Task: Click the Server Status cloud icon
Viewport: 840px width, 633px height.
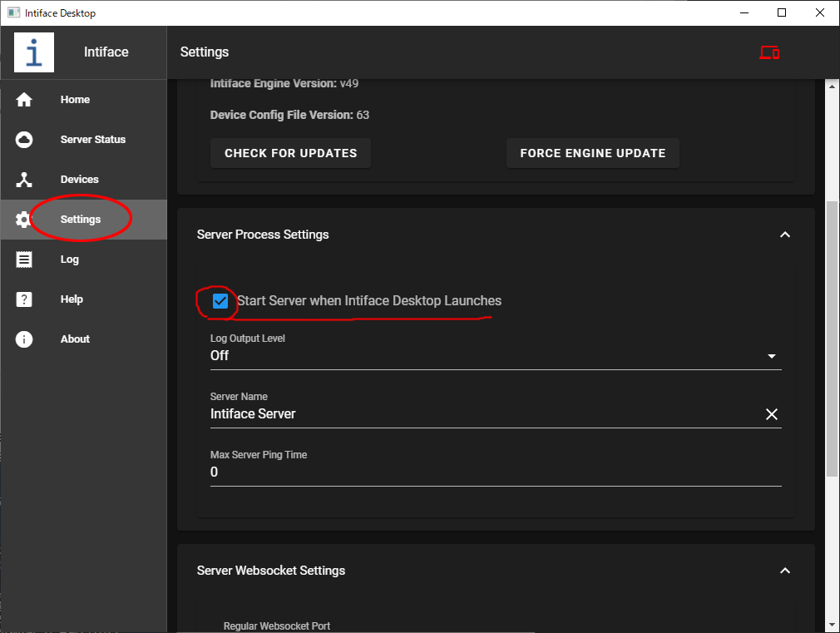Action: point(24,140)
